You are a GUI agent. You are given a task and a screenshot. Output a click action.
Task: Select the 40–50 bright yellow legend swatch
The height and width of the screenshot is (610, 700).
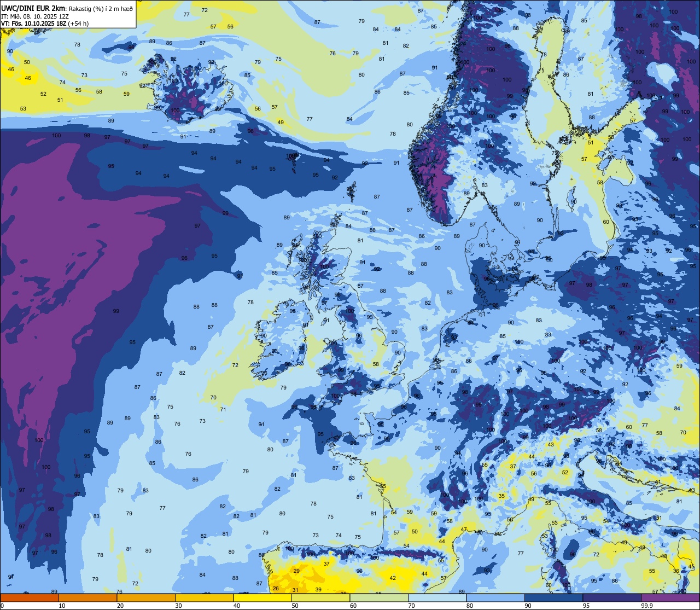click(x=262, y=597)
